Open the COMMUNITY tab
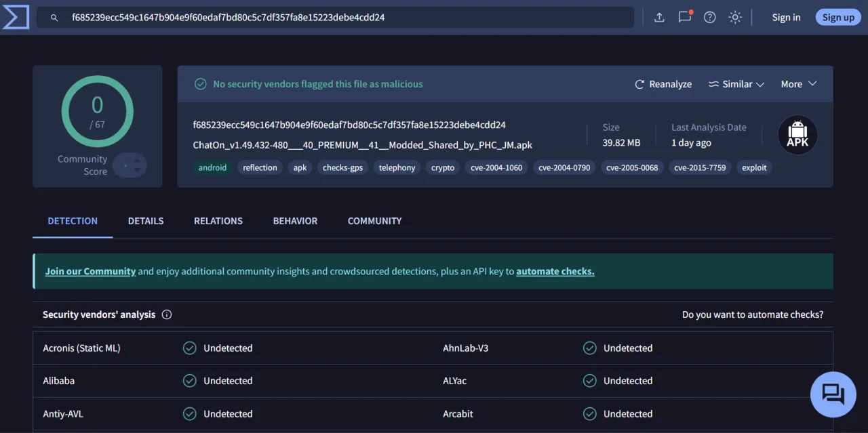Image resolution: width=868 pixels, height=433 pixels. point(374,221)
